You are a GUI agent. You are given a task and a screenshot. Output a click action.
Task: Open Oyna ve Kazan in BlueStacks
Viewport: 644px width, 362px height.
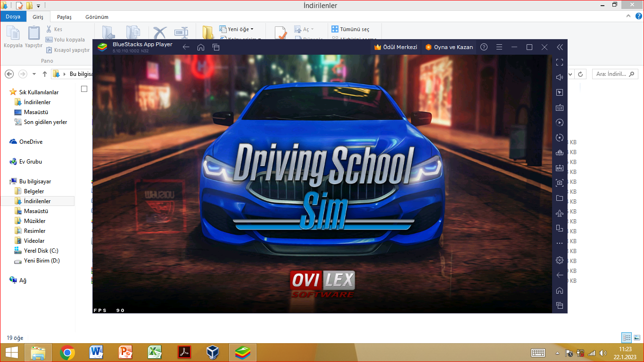pyautogui.click(x=449, y=47)
